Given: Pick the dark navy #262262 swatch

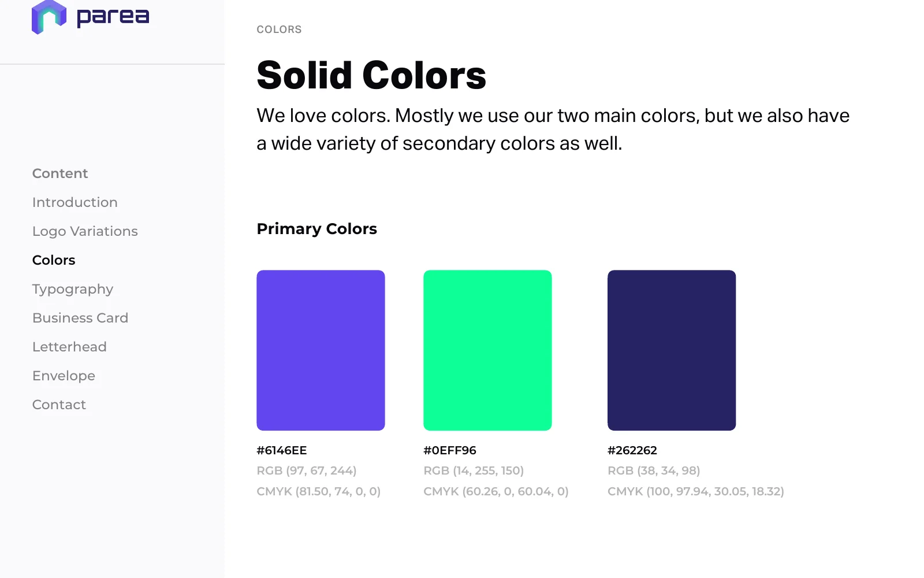Looking at the screenshot, I should pos(672,350).
